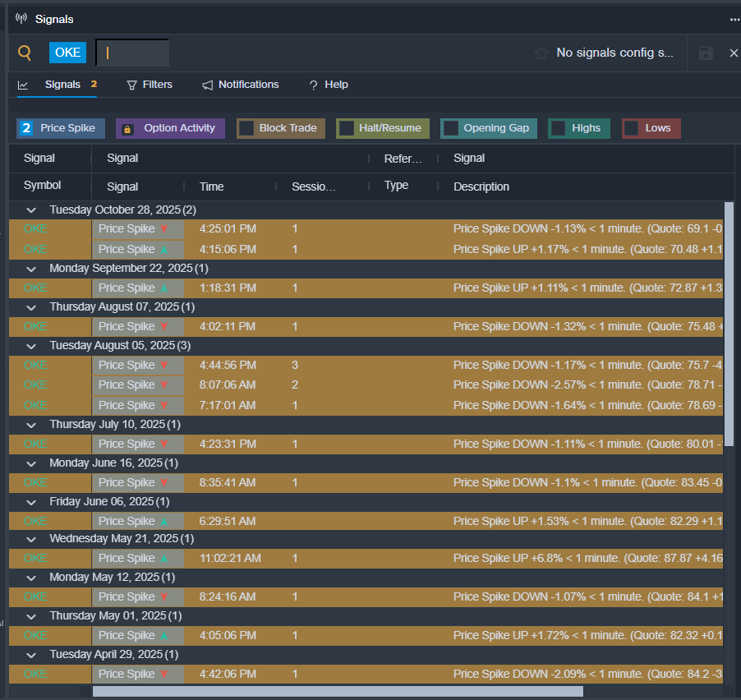Collapse the Tuesday August 05, 2025 group
Viewport: 741px width, 700px height.
31,346
